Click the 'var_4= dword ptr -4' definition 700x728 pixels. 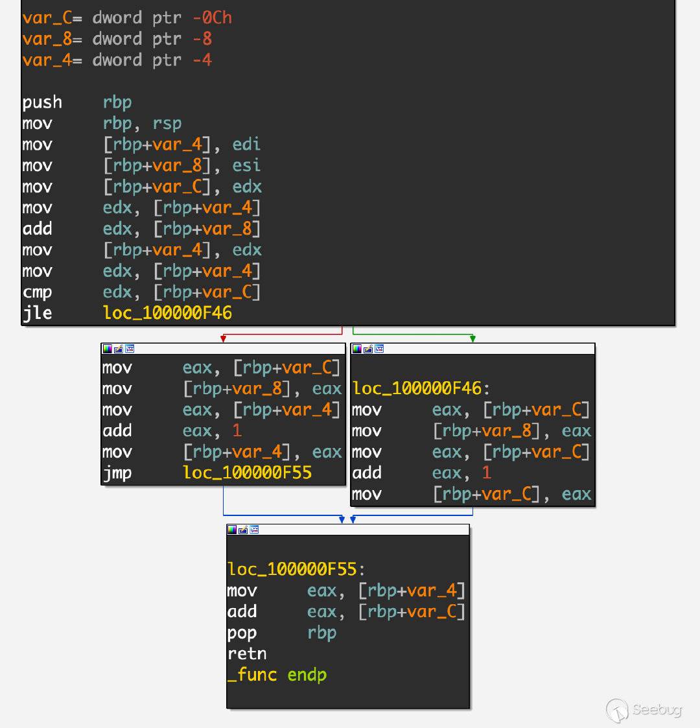click(117, 60)
